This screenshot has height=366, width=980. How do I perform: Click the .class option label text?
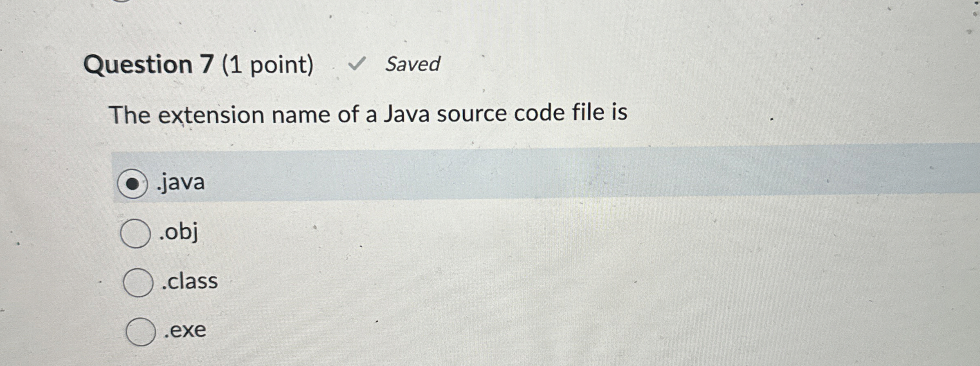[x=189, y=282]
